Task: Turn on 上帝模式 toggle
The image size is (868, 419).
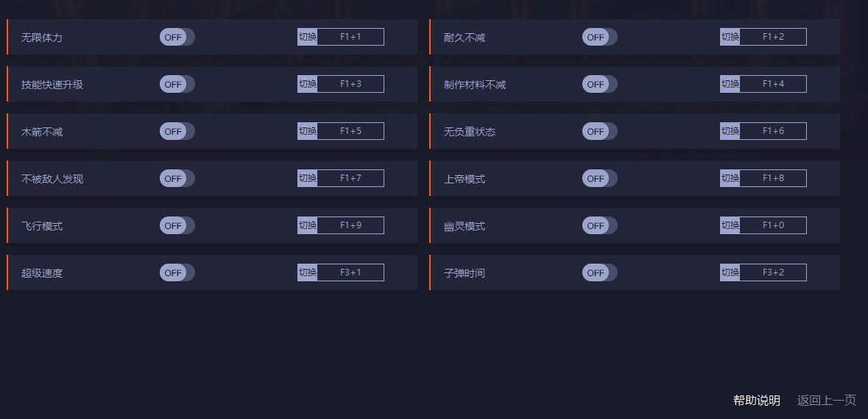Action: (x=599, y=178)
